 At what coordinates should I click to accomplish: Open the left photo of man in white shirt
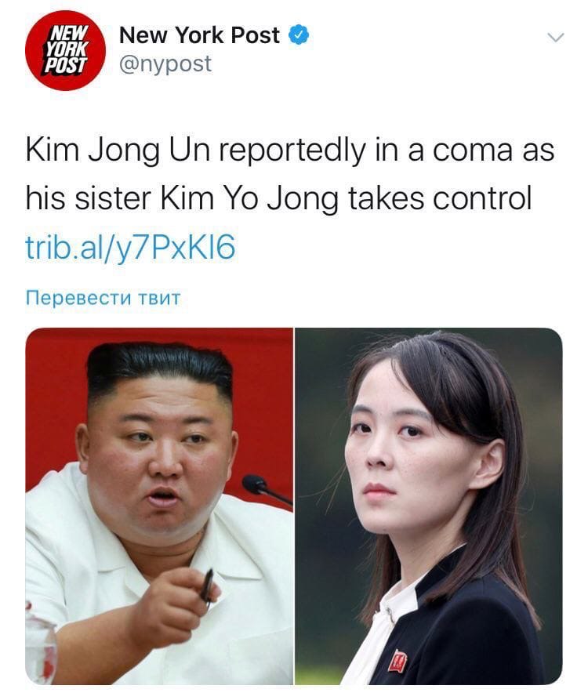click(159, 506)
